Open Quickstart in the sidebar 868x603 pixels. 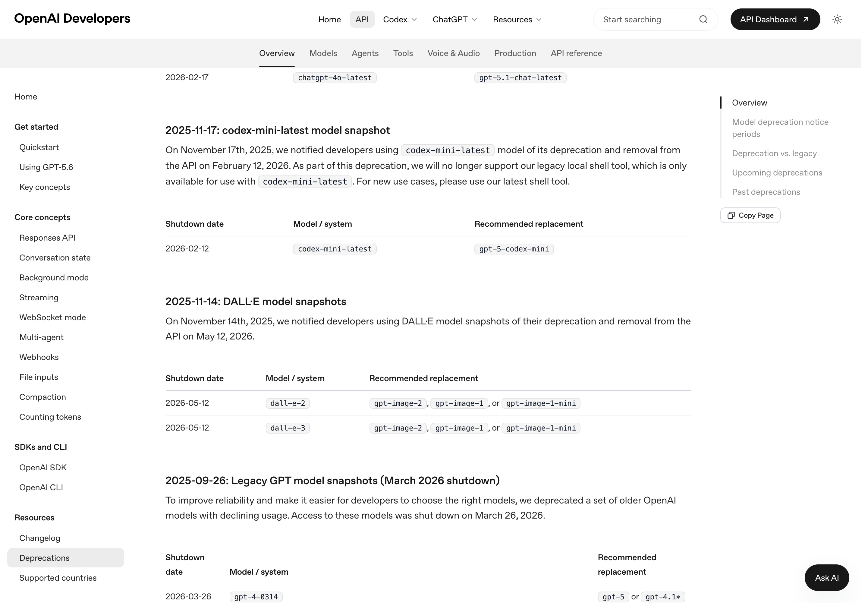[x=39, y=147]
